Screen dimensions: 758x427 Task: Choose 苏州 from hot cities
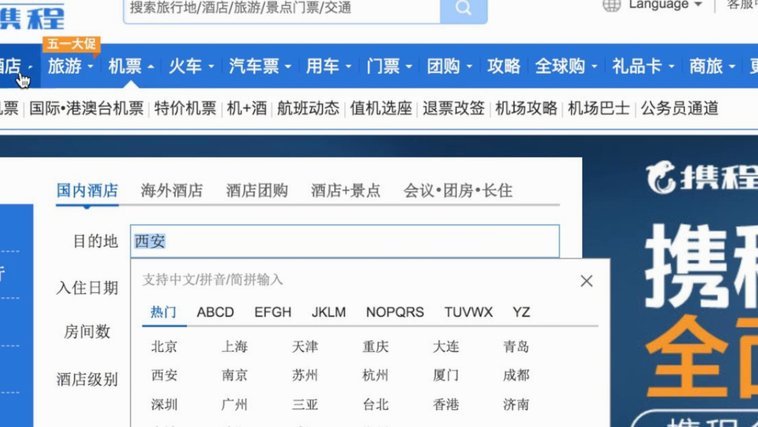[x=305, y=375]
